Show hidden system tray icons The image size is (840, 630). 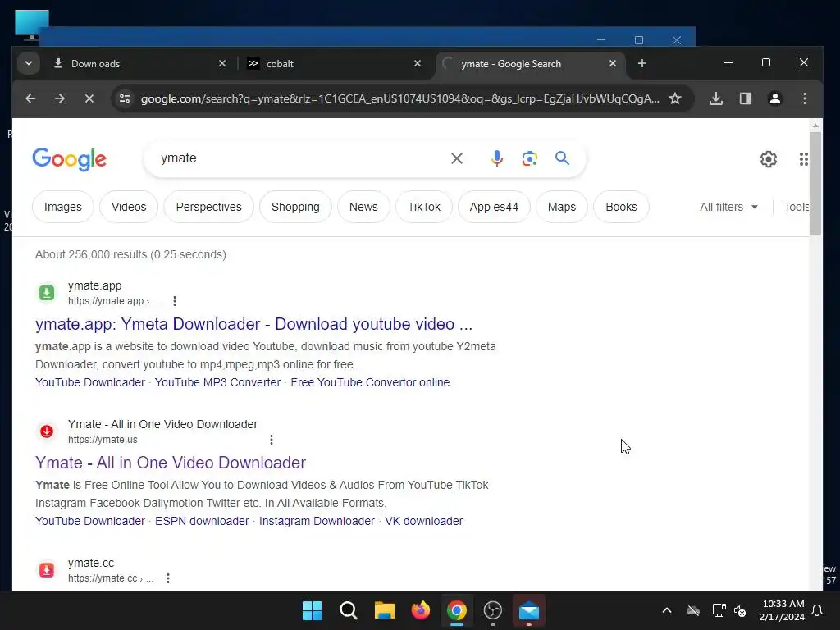tap(667, 610)
